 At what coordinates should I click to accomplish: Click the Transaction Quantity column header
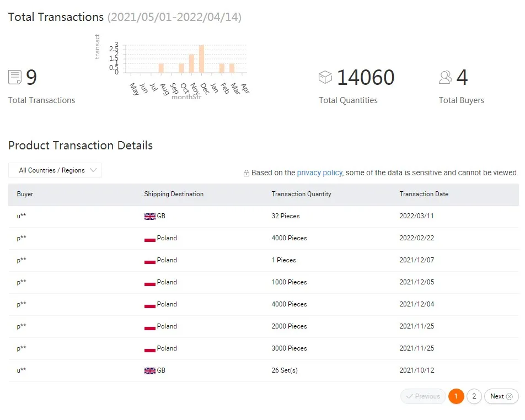301,194
